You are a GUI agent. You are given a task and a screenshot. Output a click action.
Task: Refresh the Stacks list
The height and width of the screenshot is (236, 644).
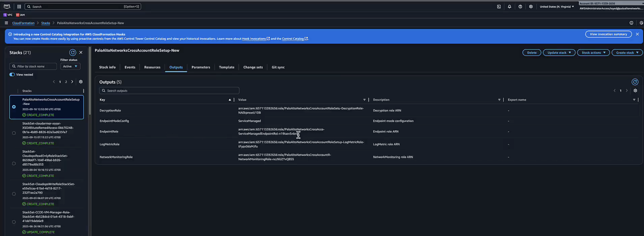click(x=73, y=53)
